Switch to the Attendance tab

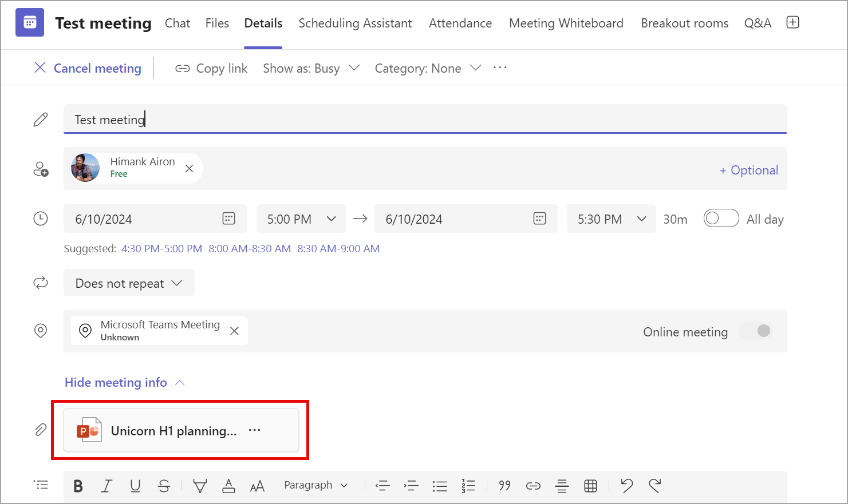[460, 23]
